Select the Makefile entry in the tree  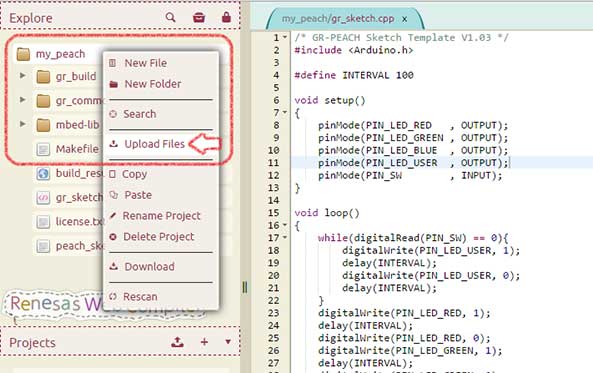point(77,149)
